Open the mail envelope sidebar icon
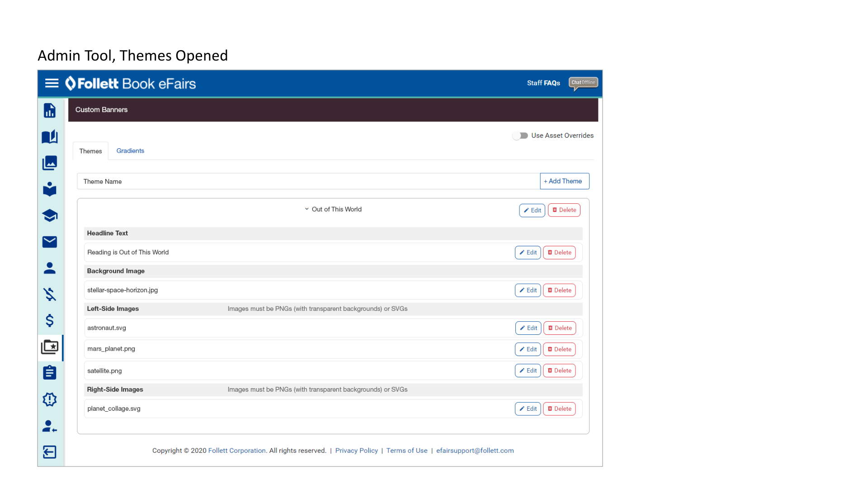The width and height of the screenshot is (868, 488). [50, 242]
